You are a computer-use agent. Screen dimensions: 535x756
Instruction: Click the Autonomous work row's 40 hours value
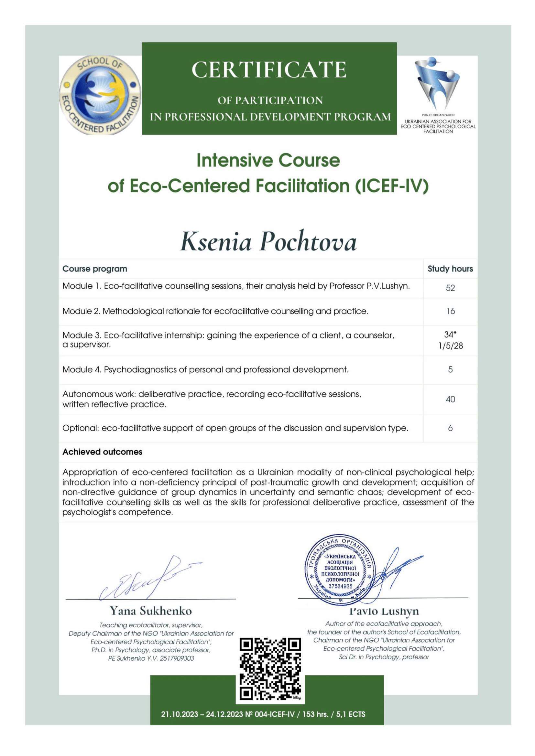tap(450, 399)
